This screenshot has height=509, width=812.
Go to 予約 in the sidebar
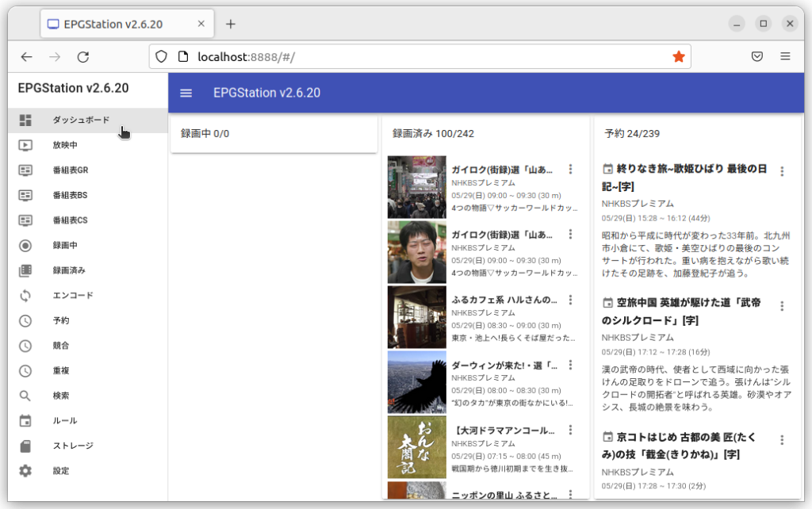tap(87, 320)
